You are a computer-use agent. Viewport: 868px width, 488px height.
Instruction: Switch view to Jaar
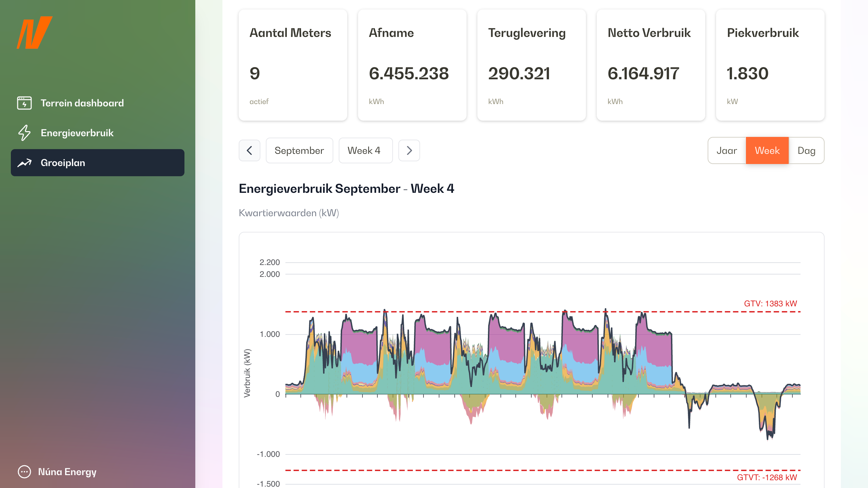click(726, 150)
